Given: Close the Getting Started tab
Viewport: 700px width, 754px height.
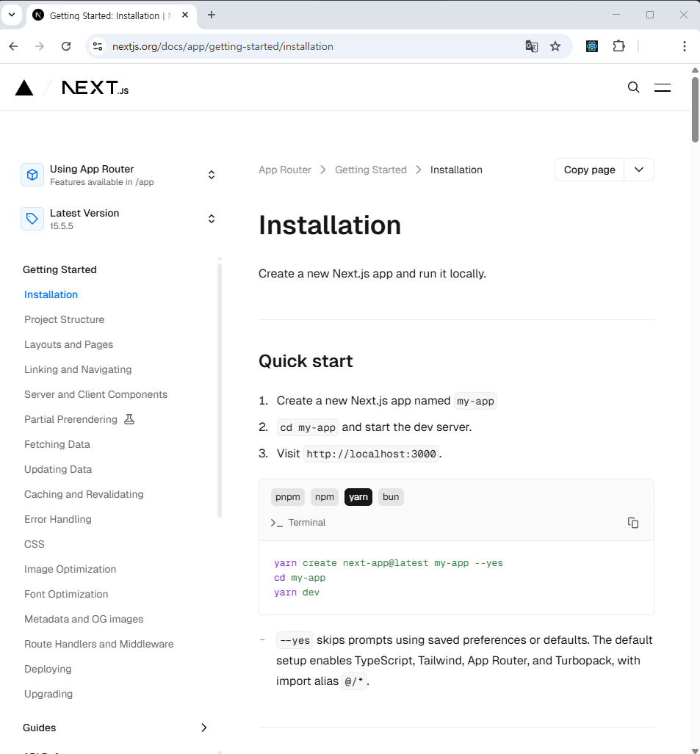Looking at the screenshot, I should [x=185, y=15].
